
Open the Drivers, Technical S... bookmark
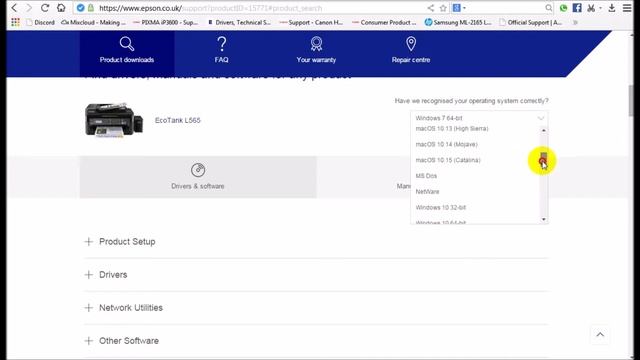(239, 22)
